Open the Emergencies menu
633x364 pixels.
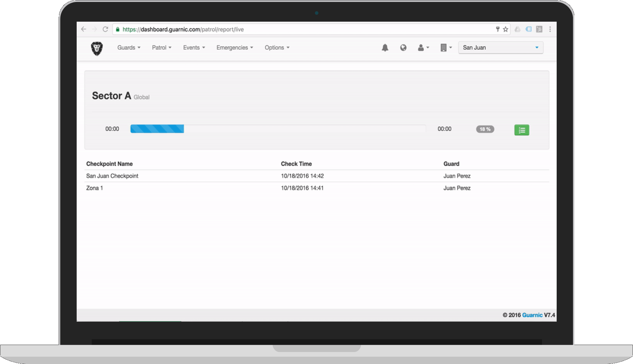coord(235,48)
